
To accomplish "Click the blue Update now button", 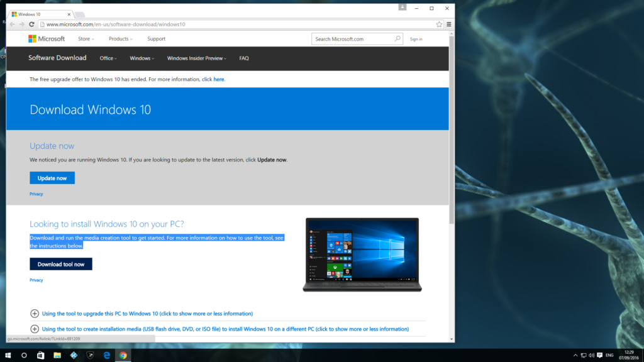I will tap(52, 178).
